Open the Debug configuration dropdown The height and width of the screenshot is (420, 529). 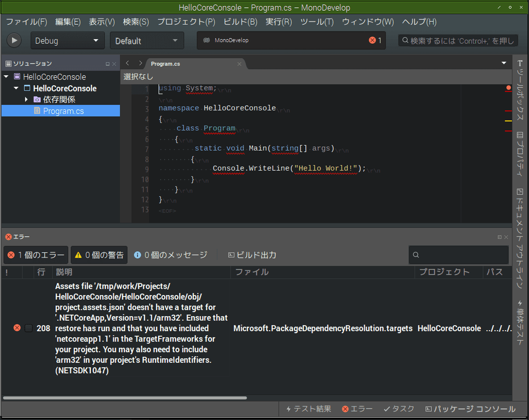67,40
